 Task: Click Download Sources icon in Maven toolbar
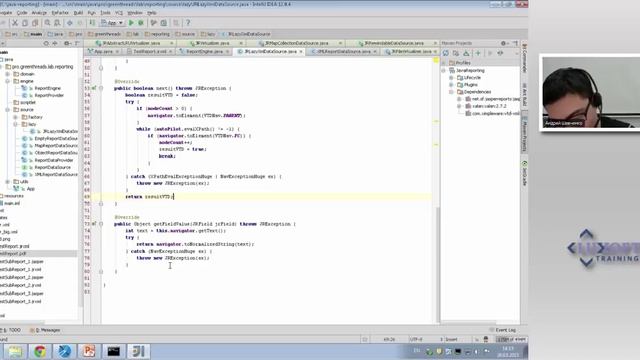(x=466, y=53)
